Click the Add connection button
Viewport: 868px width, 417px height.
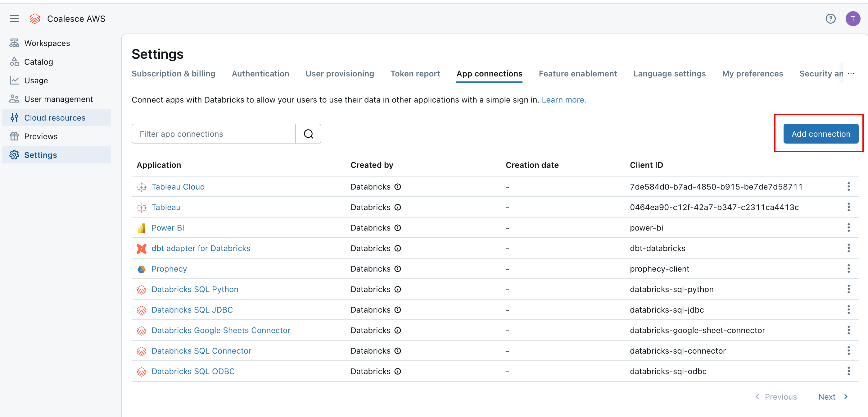821,134
